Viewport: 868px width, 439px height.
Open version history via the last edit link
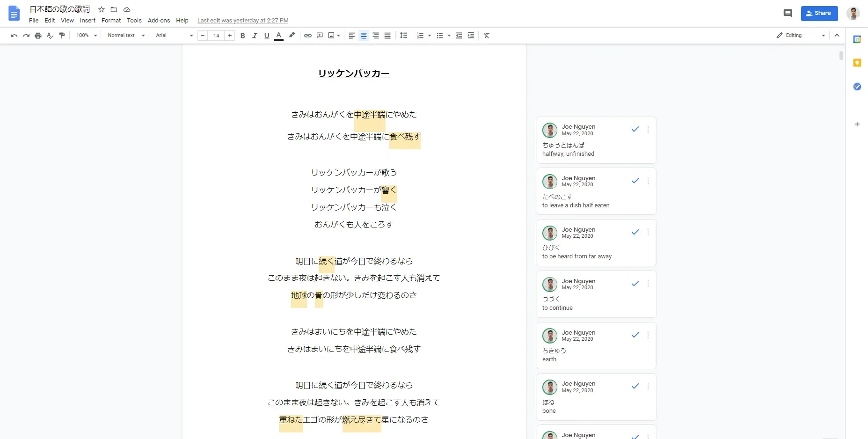pos(242,20)
